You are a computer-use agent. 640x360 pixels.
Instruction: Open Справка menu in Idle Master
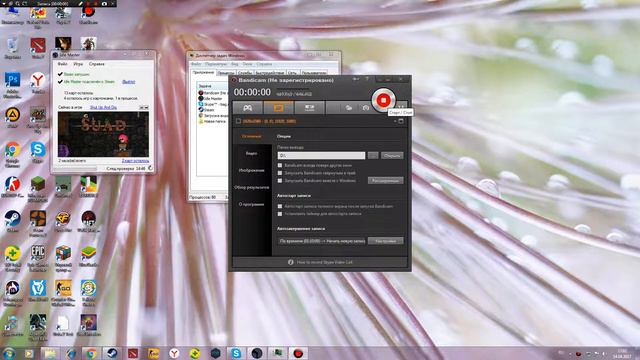click(x=97, y=64)
